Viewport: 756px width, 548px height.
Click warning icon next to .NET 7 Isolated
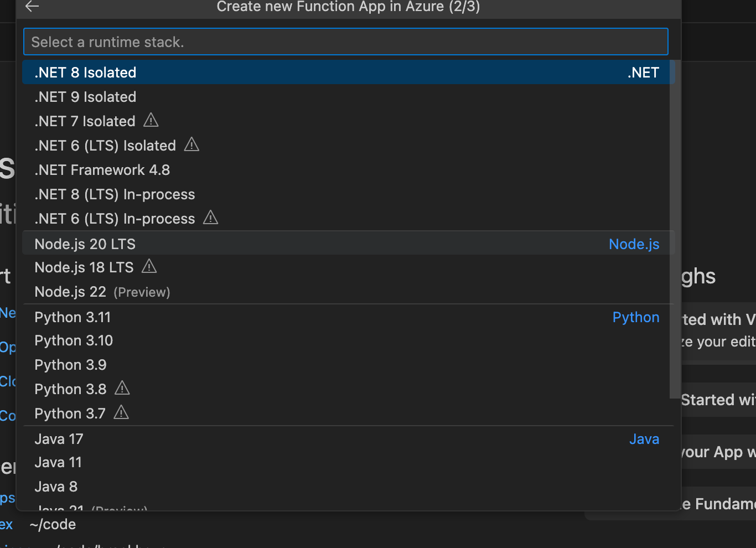(151, 120)
